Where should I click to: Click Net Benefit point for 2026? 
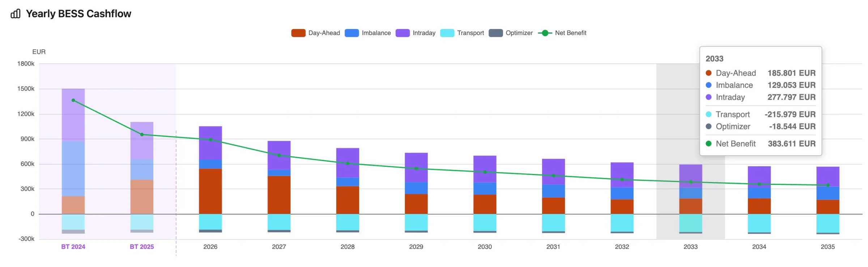coord(210,140)
